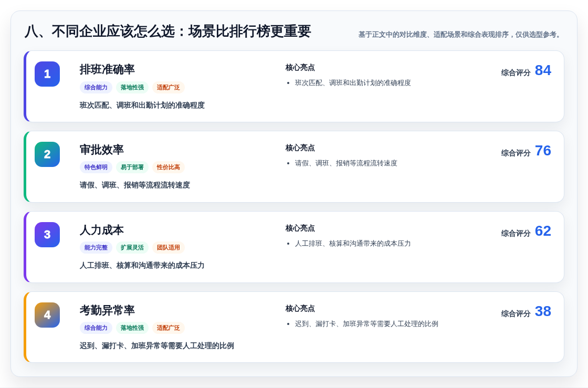Click the rank 2 number badge
The width and height of the screenshot is (588, 388).
[47, 154]
